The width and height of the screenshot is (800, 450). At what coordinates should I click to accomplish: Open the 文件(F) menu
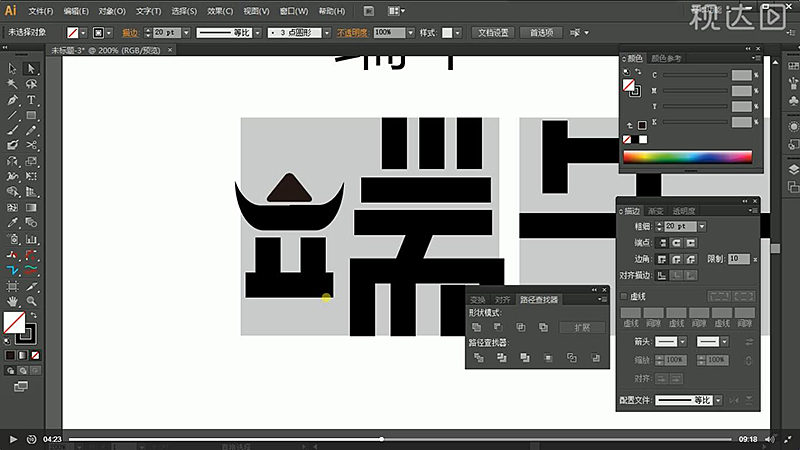40,11
